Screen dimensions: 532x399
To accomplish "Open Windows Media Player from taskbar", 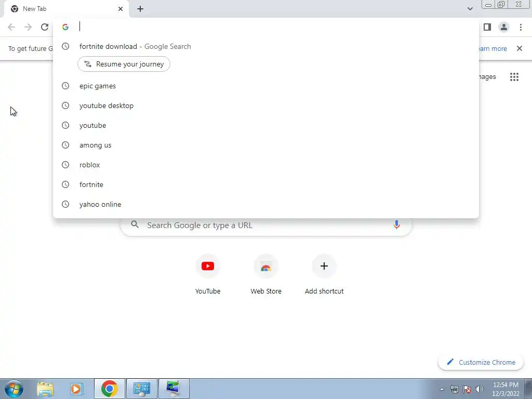I will tap(77, 389).
